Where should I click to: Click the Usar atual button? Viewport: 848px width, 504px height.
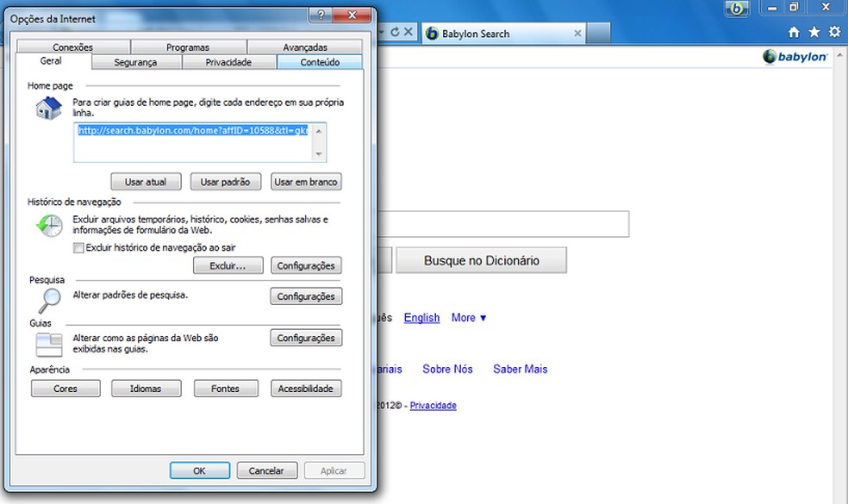[146, 182]
